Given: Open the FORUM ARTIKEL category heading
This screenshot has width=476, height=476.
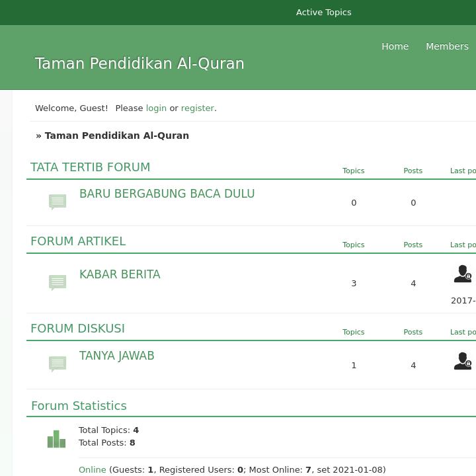Looking at the screenshot, I should 78,241.
